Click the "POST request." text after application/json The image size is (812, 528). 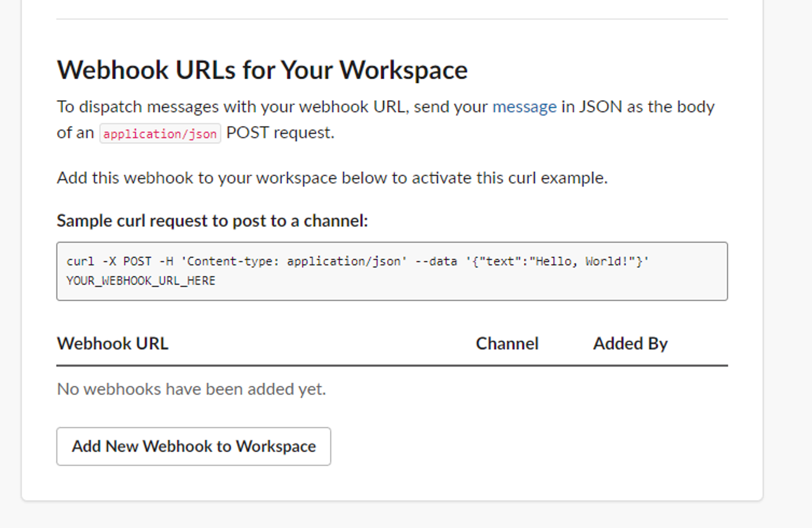tap(280, 133)
